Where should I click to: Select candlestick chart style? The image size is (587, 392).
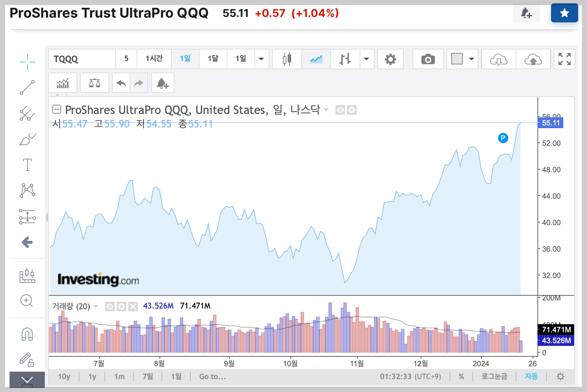pyautogui.click(x=287, y=59)
